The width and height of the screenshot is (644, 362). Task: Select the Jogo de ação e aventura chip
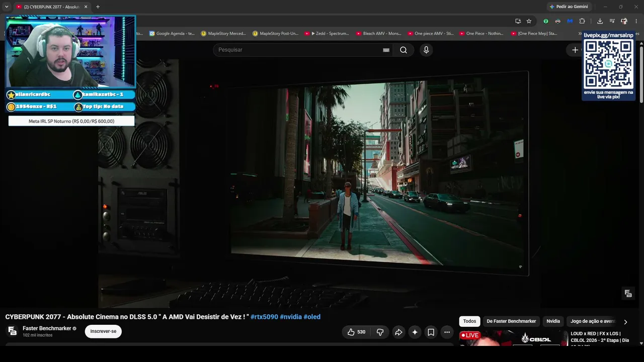593,321
